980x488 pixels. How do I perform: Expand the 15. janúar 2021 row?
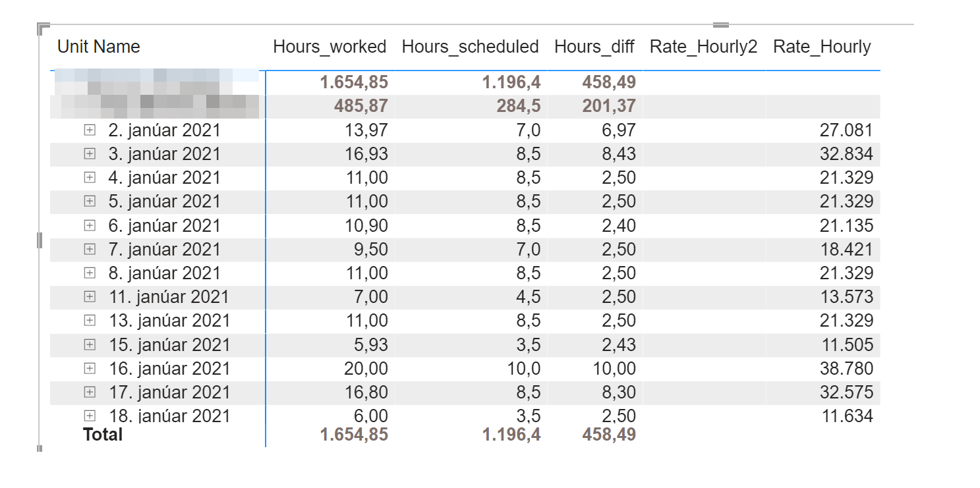tap(90, 344)
